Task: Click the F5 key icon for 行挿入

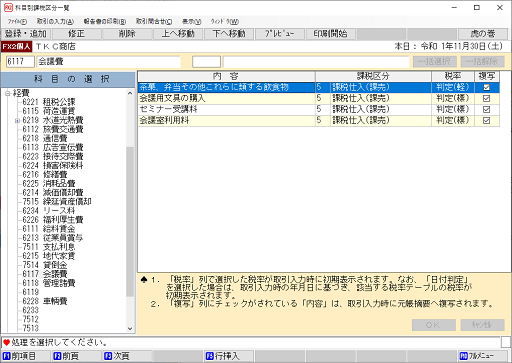Action: 210,356
